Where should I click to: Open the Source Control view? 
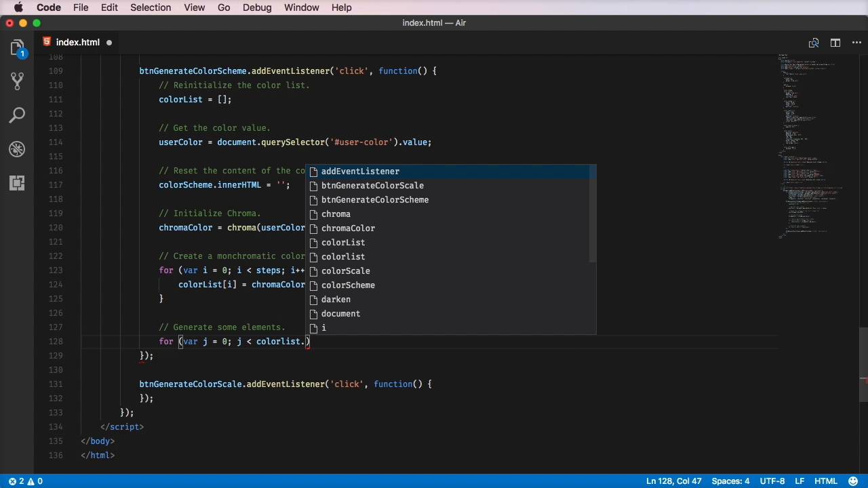tap(17, 81)
